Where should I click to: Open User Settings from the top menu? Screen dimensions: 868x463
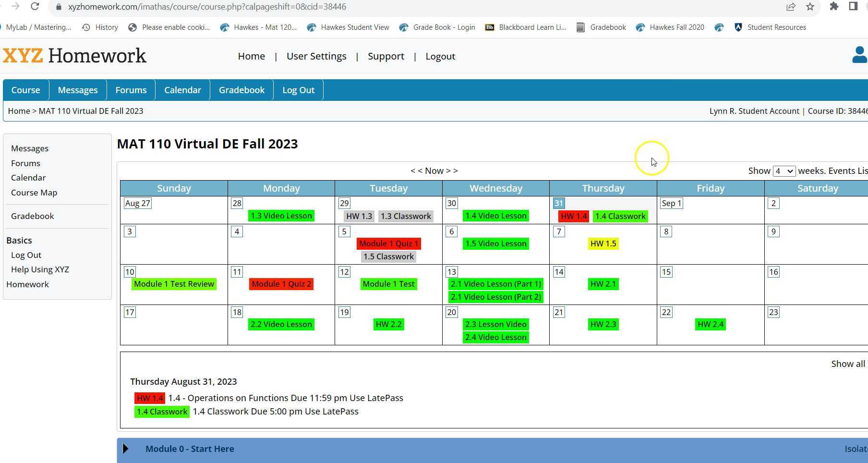[316, 56]
